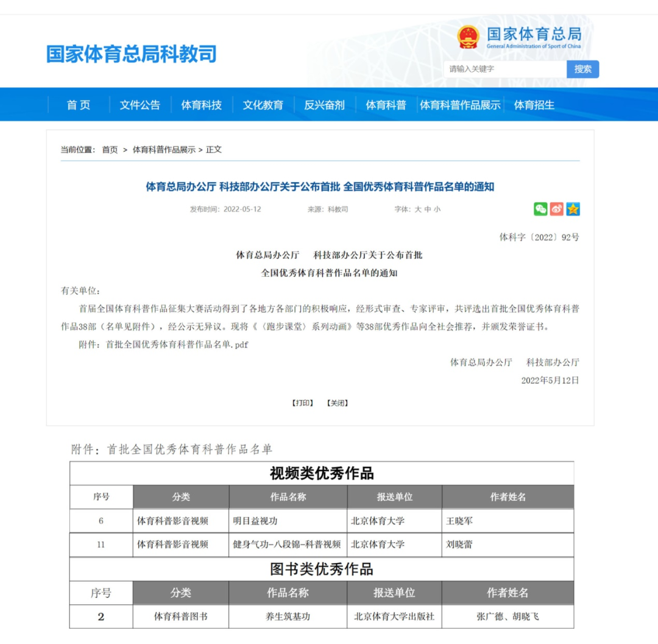Click the 国家体育总局 emblem logo
The width and height of the screenshot is (658, 644).
[x=468, y=37]
